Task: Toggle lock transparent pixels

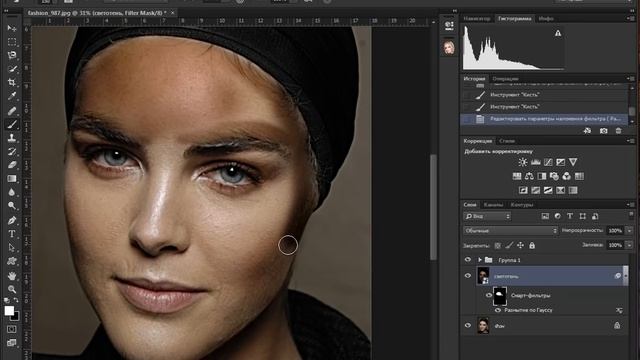Action: coord(498,246)
